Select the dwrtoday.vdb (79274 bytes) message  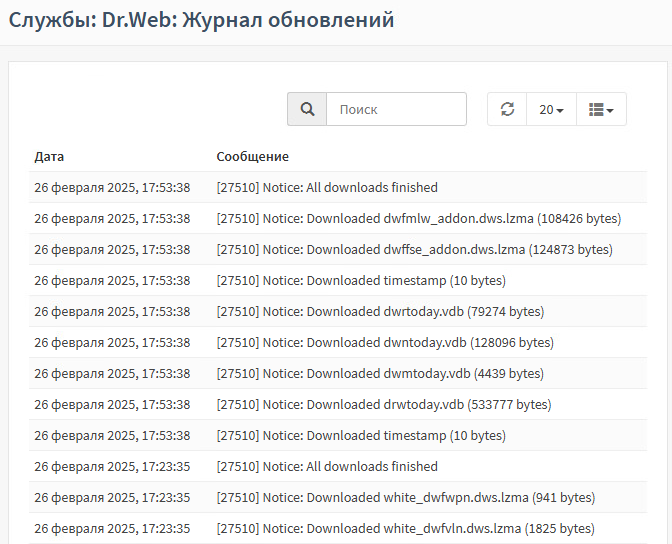click(380, 312)
